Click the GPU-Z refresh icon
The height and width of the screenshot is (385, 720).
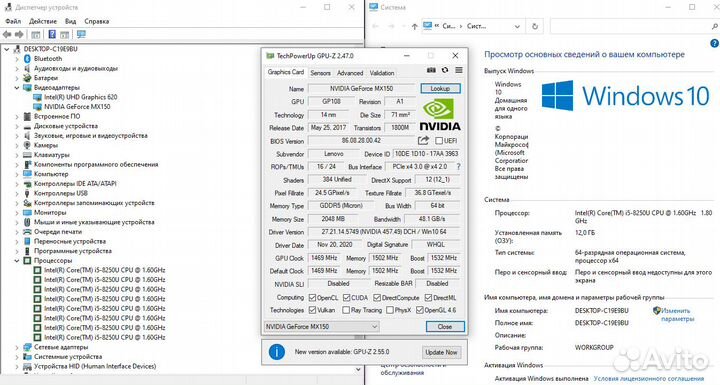[x=445, y=70]
